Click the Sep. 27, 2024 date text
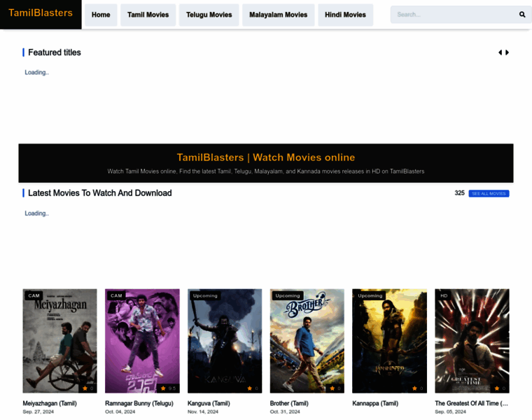Image resolution: width=532 pixels, height=420 pixels. [x=38, y=412]
